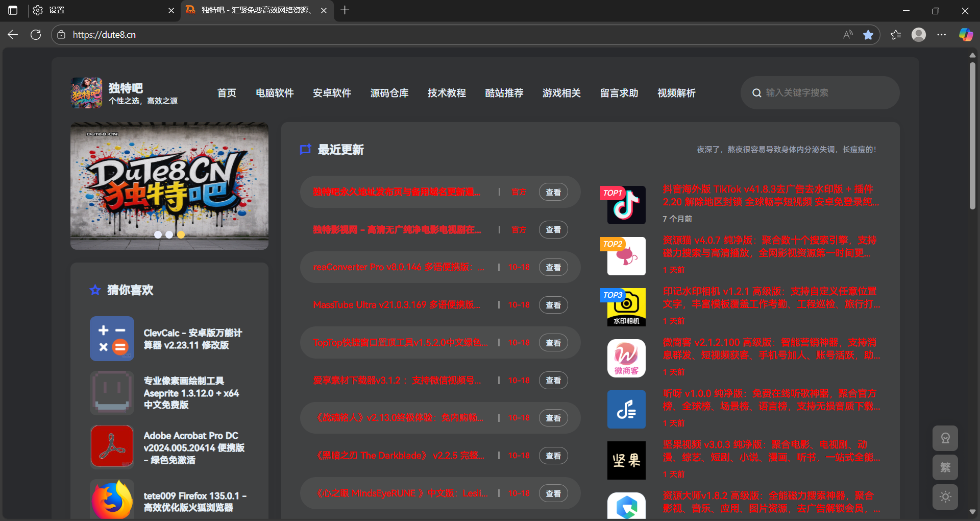Open the 抖音海外版 TikTok article link
The height and width of the screenshot is (521, 980).
(x=771, y=196)
